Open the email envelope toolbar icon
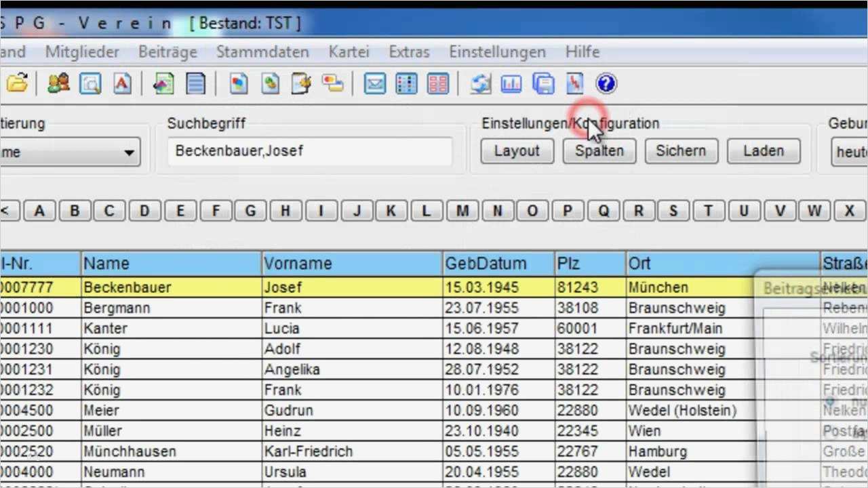This screenshot has width=868, height=488. point(375,83)
